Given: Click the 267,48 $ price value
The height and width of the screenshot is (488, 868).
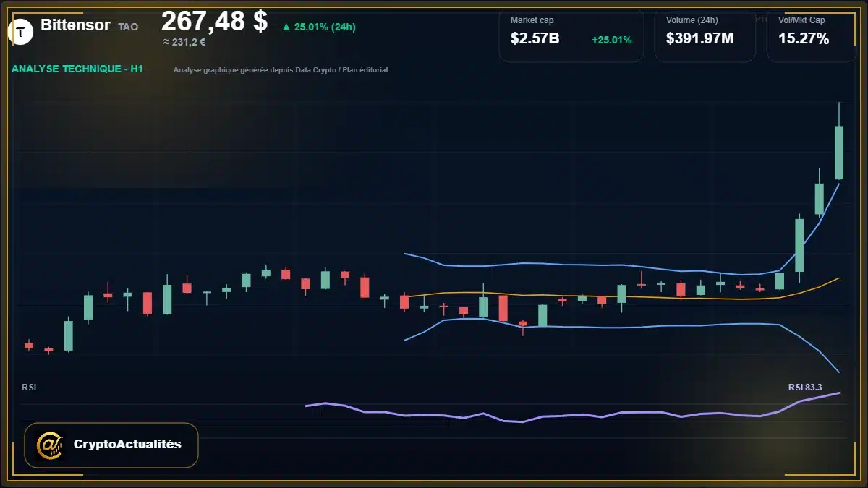Looking at the screenshot, I should click(214, 21).
